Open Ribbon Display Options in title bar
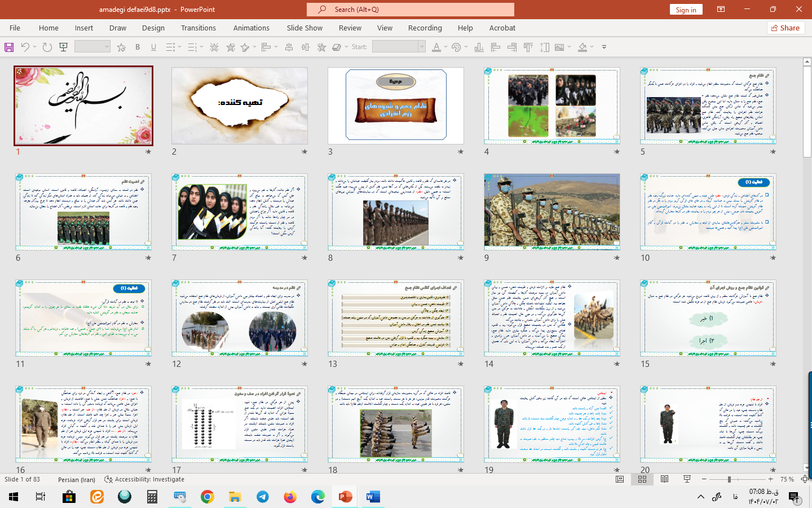This screenshot has width=812, height=508. point(721,10)
